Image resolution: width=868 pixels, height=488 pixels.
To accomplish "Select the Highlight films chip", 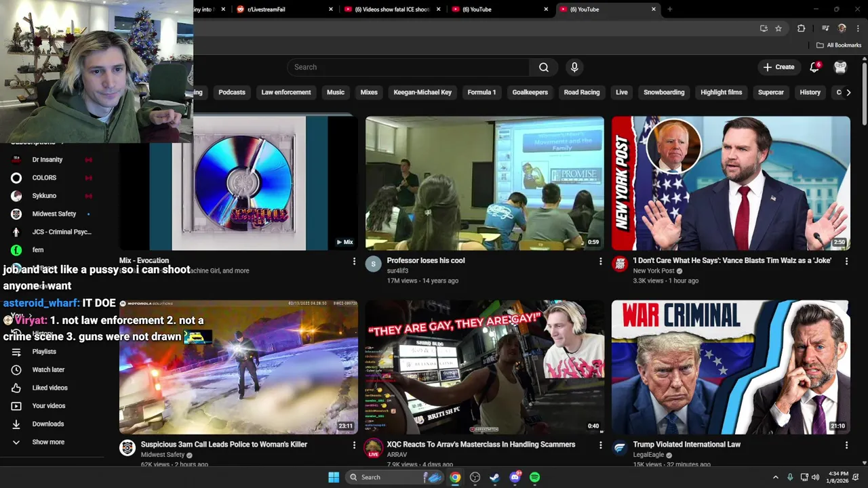I will [x=721, y=92].
